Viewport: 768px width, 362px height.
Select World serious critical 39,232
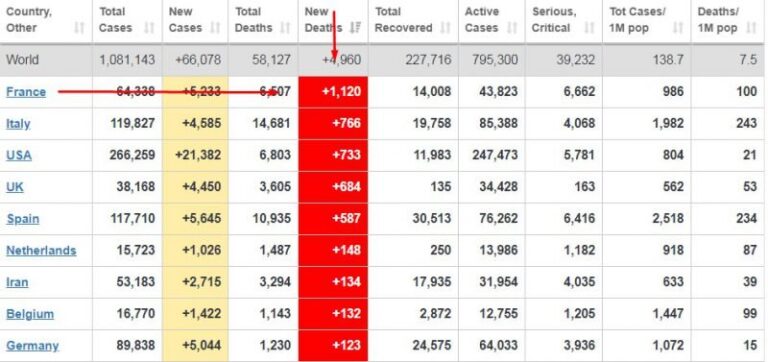(x=576, y=60)
